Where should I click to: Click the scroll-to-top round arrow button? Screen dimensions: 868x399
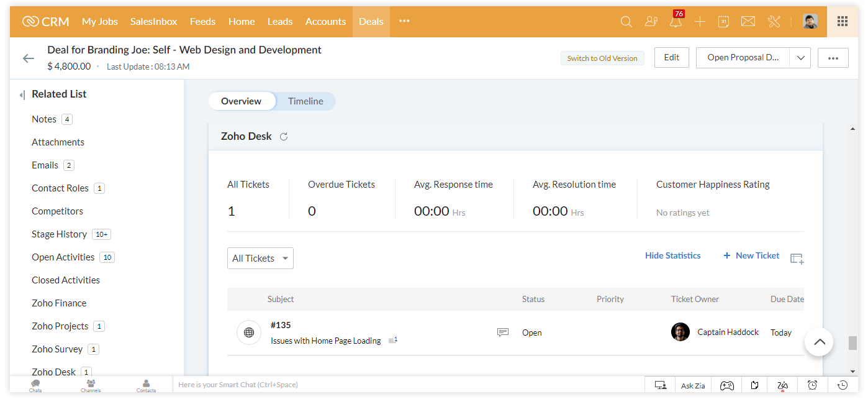coord(819,342)
